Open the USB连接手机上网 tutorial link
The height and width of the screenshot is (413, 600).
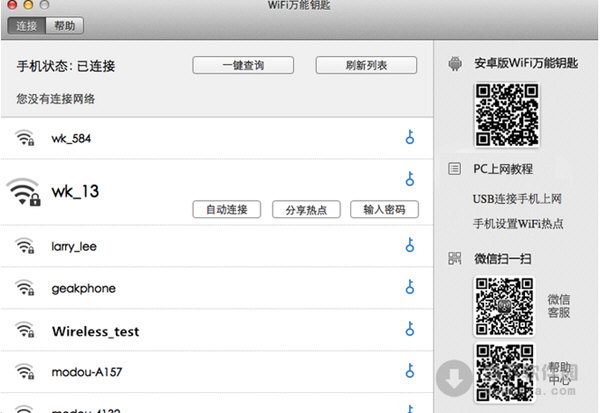tap(517, 199)
